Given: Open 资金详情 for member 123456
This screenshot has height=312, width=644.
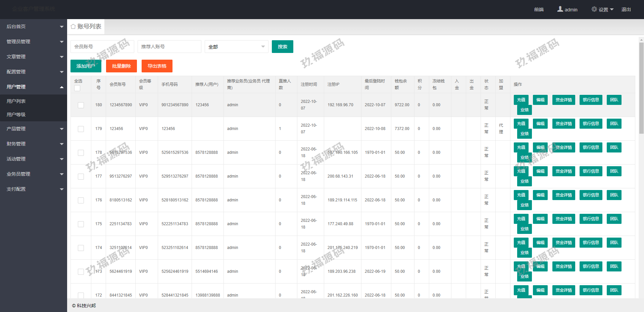Looking at the screenshot, I should pos(563,124).
